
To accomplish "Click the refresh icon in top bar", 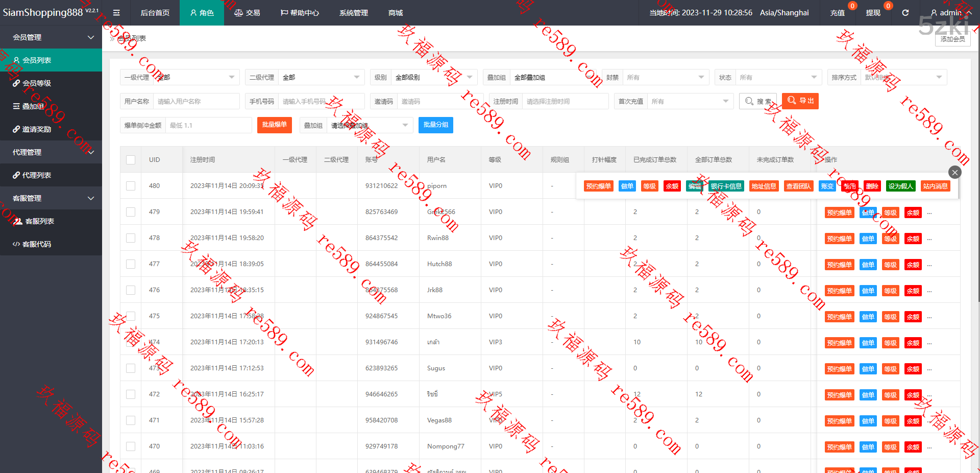I will click(x=905, y=13).
